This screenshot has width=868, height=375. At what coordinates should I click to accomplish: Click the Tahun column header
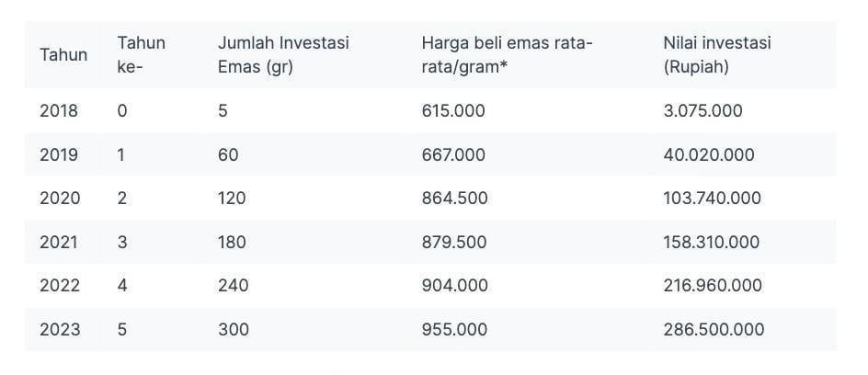pos(63,55)
